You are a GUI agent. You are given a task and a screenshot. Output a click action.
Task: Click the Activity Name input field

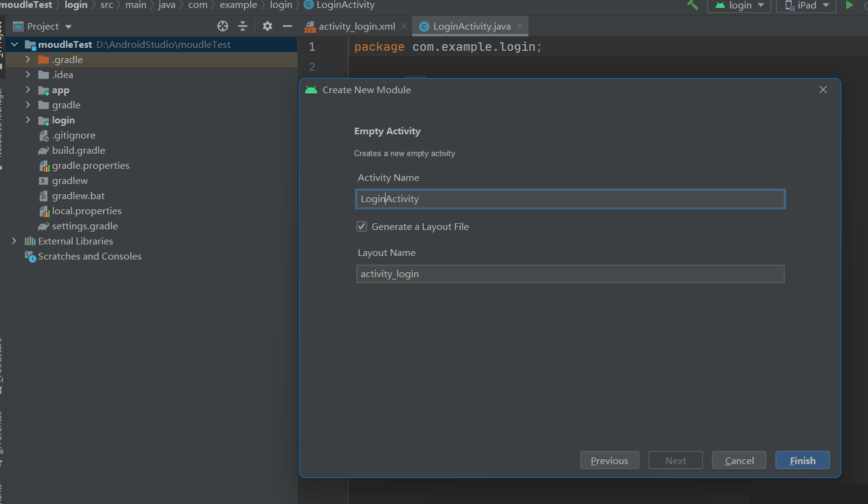pos(570,199)
